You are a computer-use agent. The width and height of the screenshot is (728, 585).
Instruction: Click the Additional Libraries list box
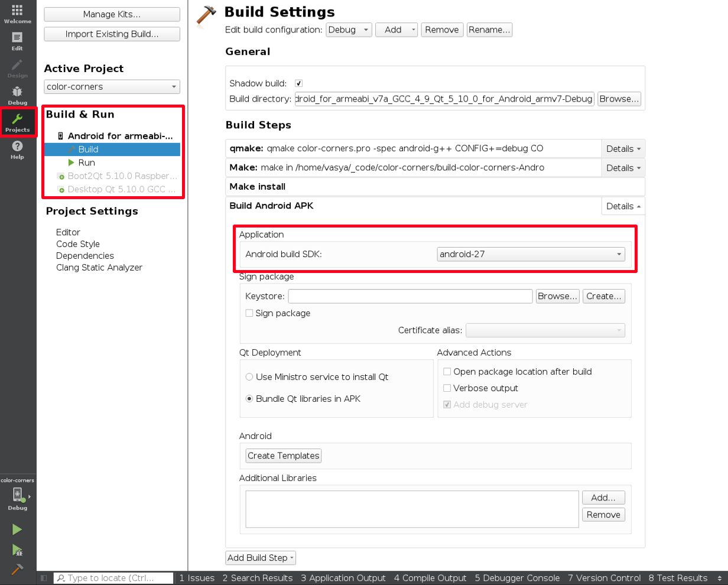pyautogui.click(x=412, y=509)
